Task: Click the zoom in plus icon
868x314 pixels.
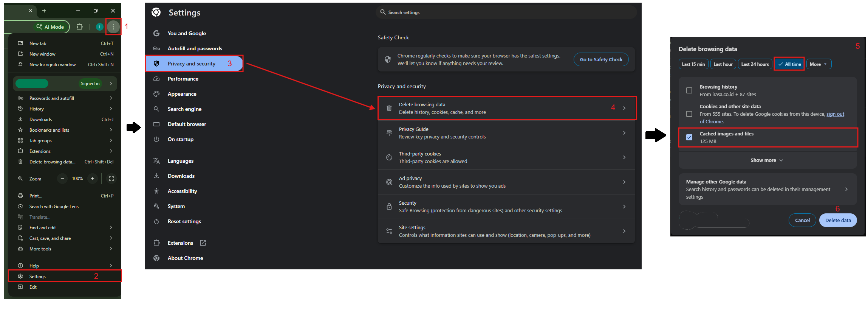Action: 92,179
